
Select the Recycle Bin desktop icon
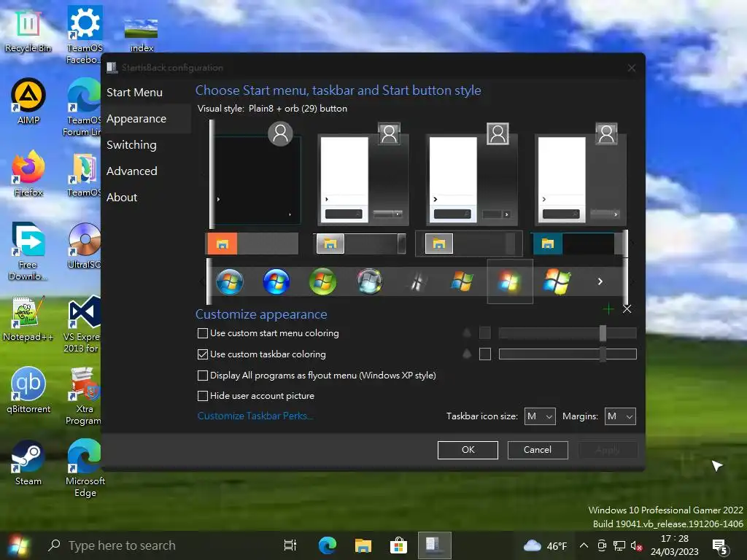(x=28, y=31)
